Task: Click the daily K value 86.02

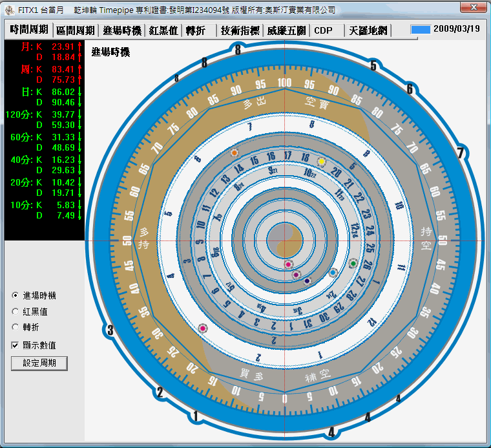Action: [x=63, y=92]
